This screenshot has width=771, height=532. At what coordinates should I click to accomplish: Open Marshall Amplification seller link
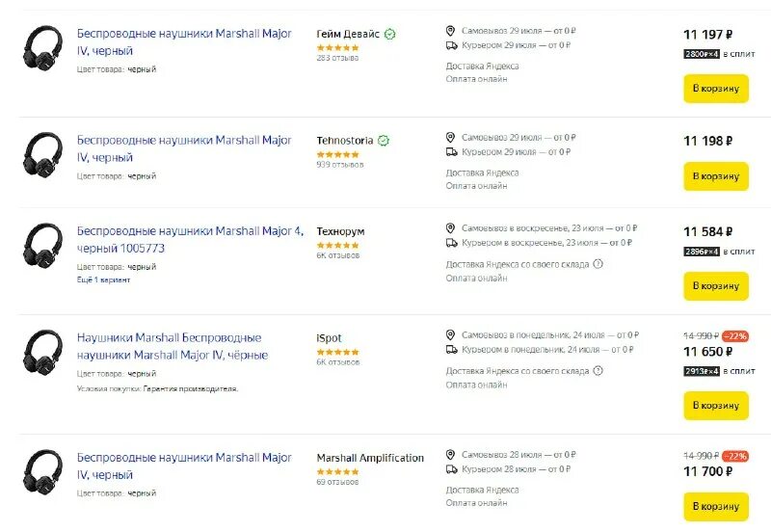(x=370, y=458)
